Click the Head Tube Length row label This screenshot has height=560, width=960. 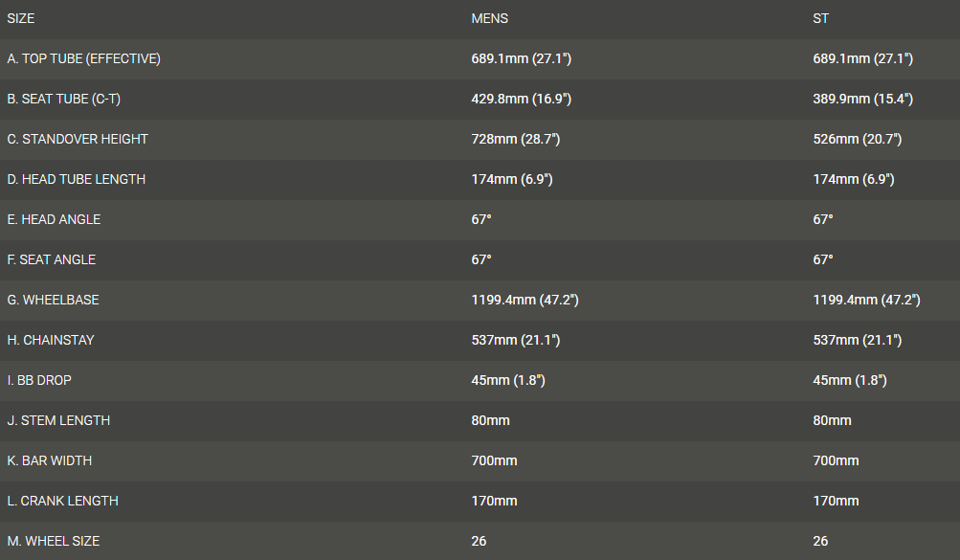click(77, 179)
